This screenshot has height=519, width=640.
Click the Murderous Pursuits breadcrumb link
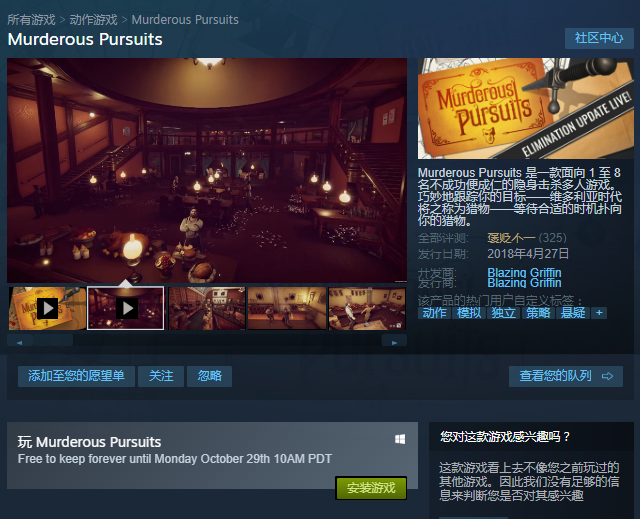185,20
